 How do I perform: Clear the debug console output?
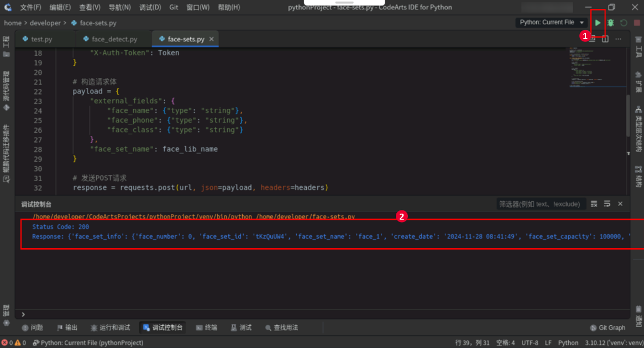[594, 204]
